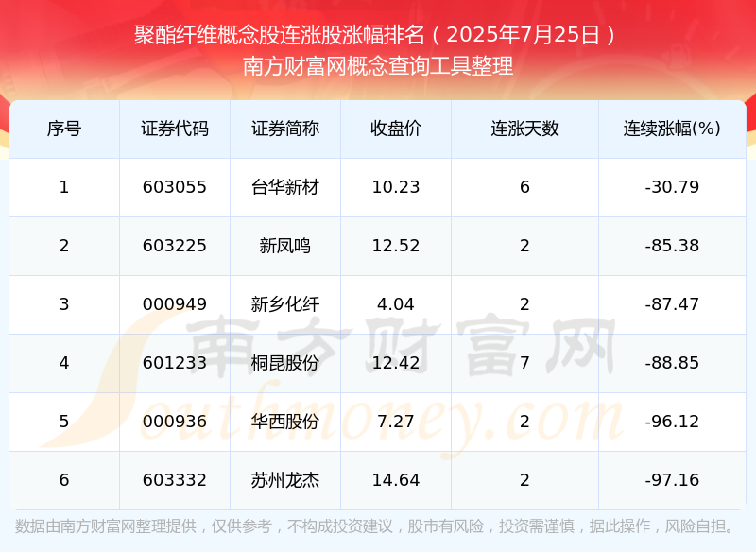The image size is (756, 552).
Task: Click the 序号 cell of the 新凤鸣 row
Action: (64, 246)
